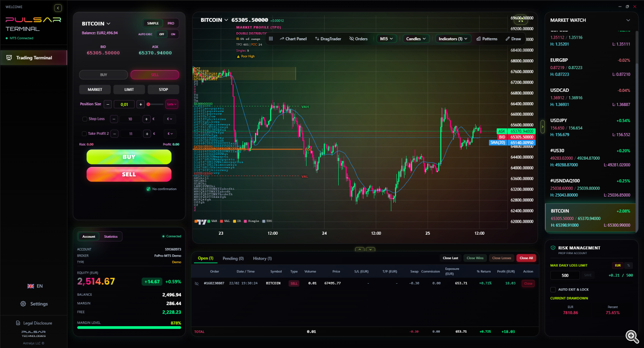The image size is (644, 348).
Task: Click the Close Wins button
Action: click(x=475, y=258)
